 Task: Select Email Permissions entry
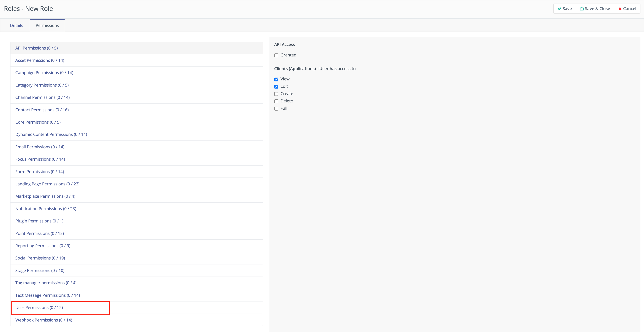[40, 147]
